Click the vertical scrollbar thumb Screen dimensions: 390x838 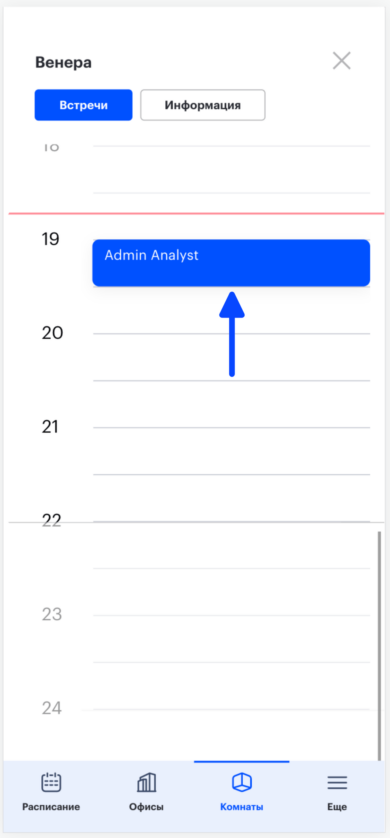[379, 645]
